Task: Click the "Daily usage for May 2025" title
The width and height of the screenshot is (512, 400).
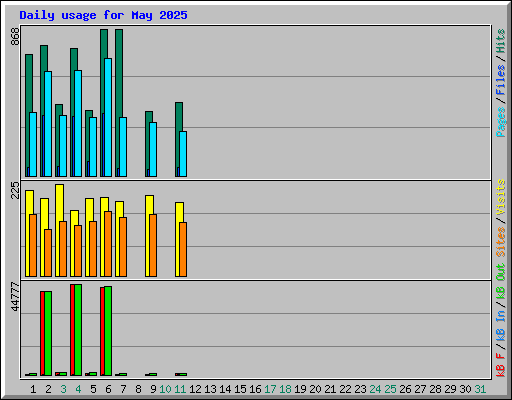Action: 103,15
